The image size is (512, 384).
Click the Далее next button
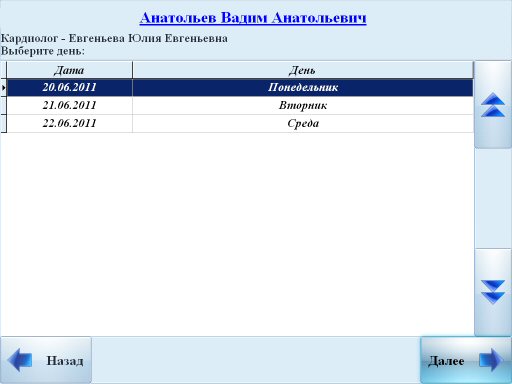point(466,360)
